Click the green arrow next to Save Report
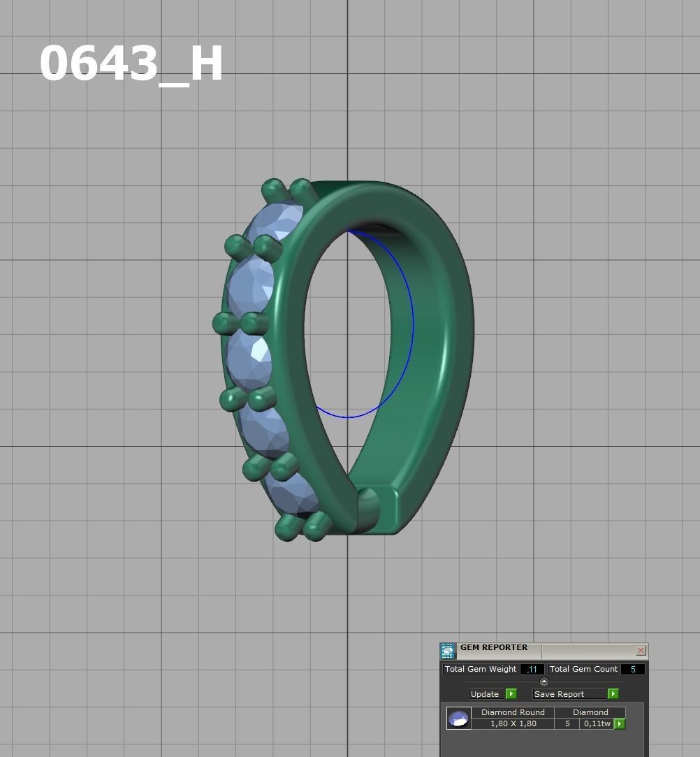Image resolution: width=700 pixels, height=757 pixels. [x=613, y=694]
